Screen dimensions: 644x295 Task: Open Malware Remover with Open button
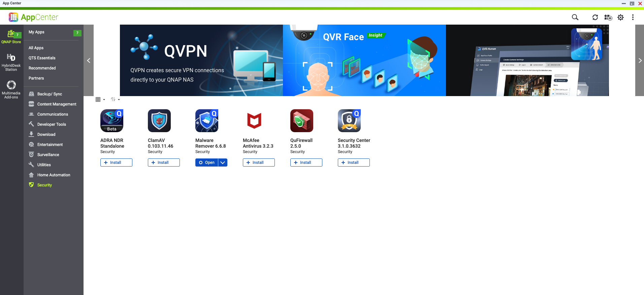[206, 163]
